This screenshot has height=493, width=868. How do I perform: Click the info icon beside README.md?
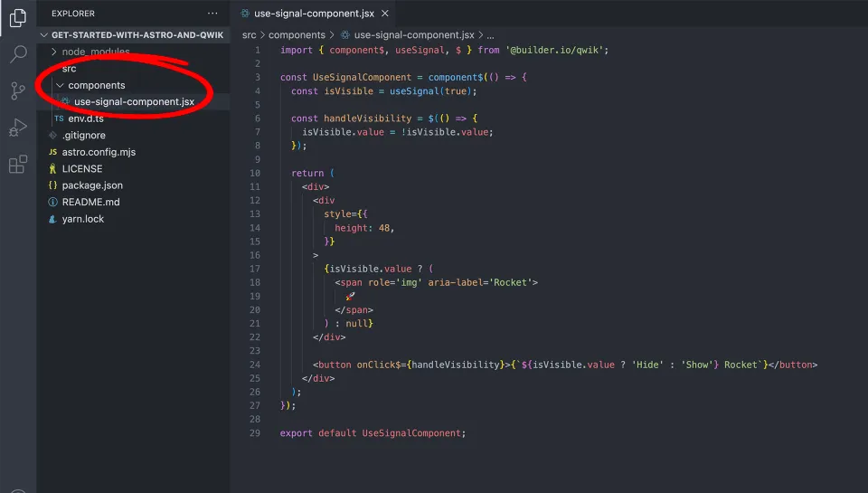[x=52, y=203]
